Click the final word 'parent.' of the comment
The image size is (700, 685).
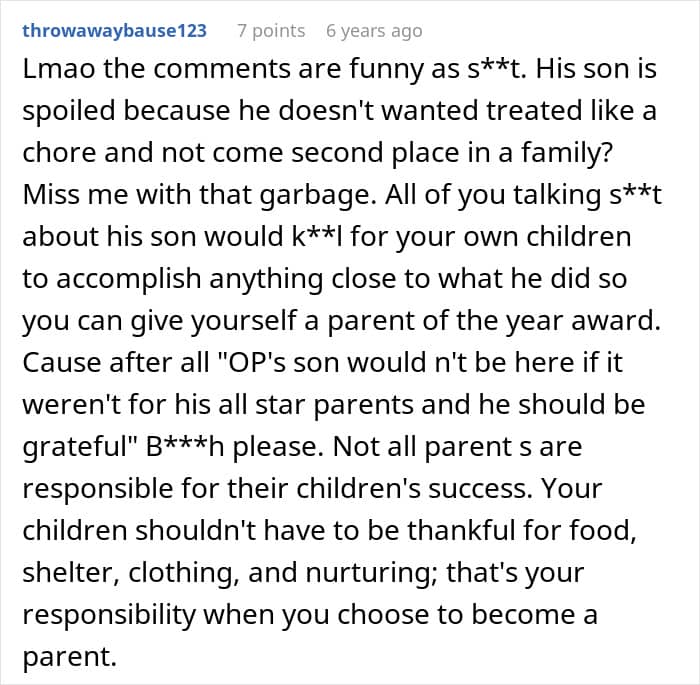[x=69, y=657]
